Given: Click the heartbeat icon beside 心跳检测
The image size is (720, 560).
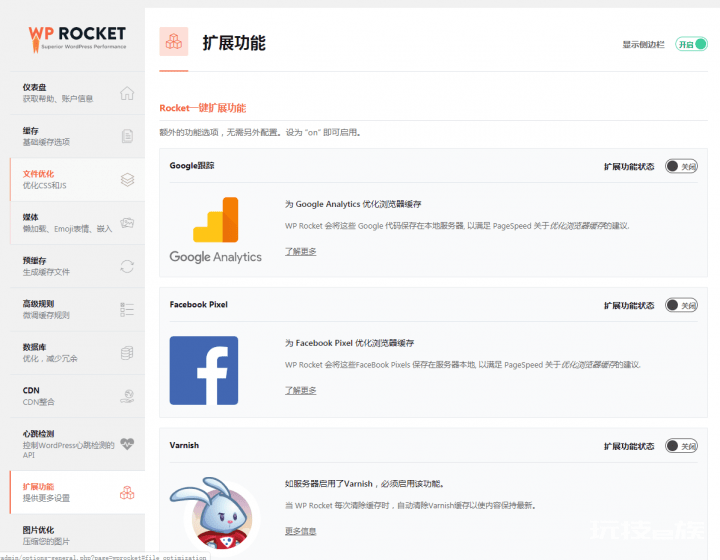Looking at the screenshot, I should coord(127,443).
